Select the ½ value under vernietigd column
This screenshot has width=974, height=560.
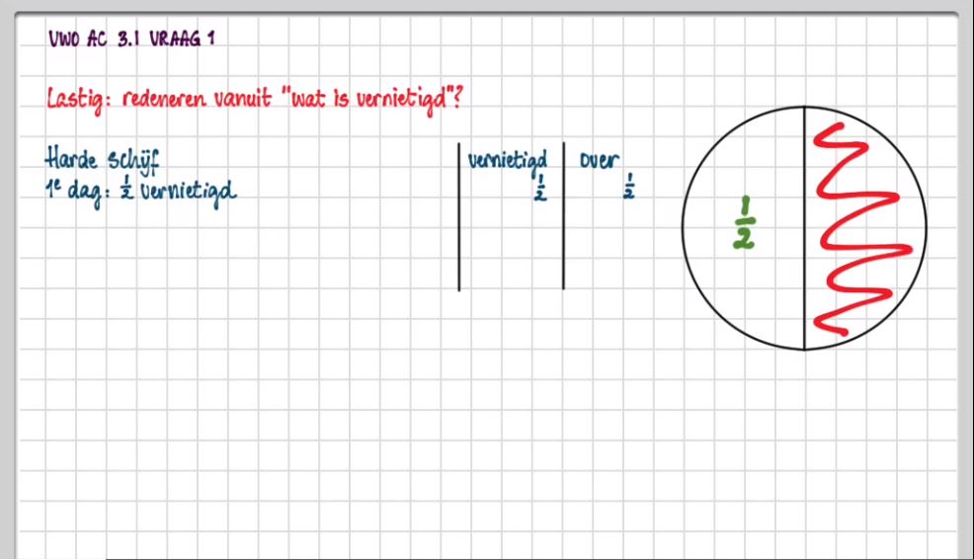(539, 188)
